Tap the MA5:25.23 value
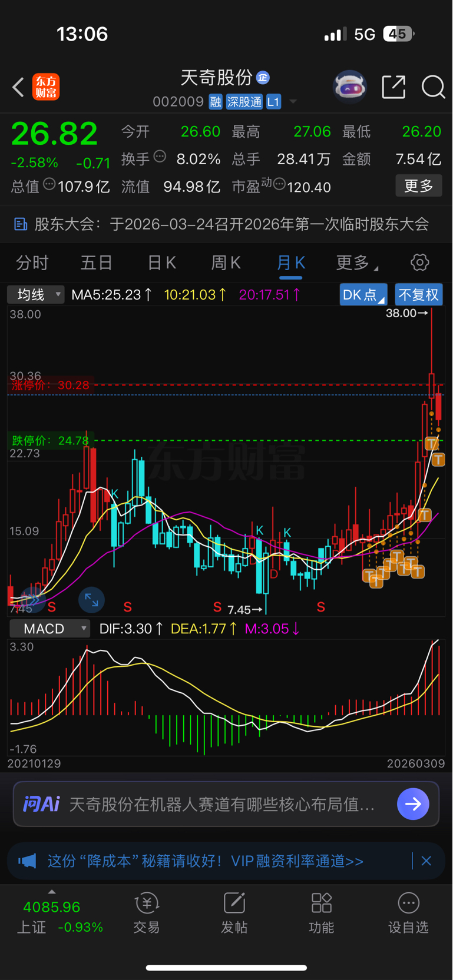This screenshot has width=453, height=980. point(111,294)
